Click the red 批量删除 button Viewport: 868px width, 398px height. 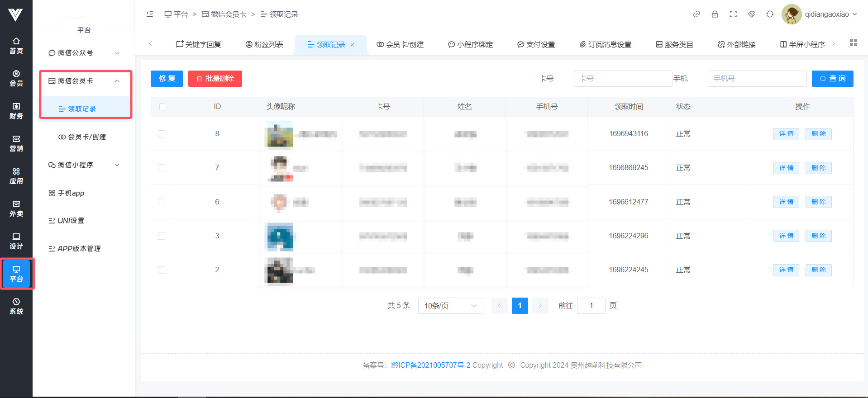215,79
